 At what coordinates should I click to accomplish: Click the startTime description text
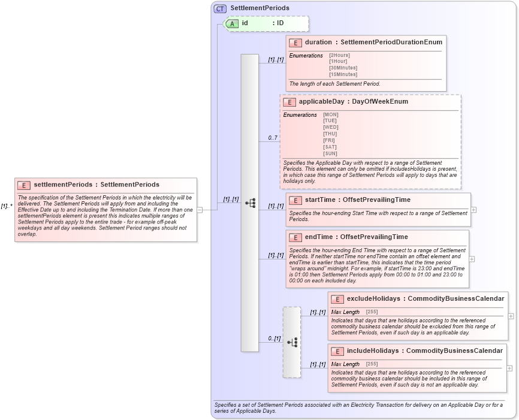(378, 216)
